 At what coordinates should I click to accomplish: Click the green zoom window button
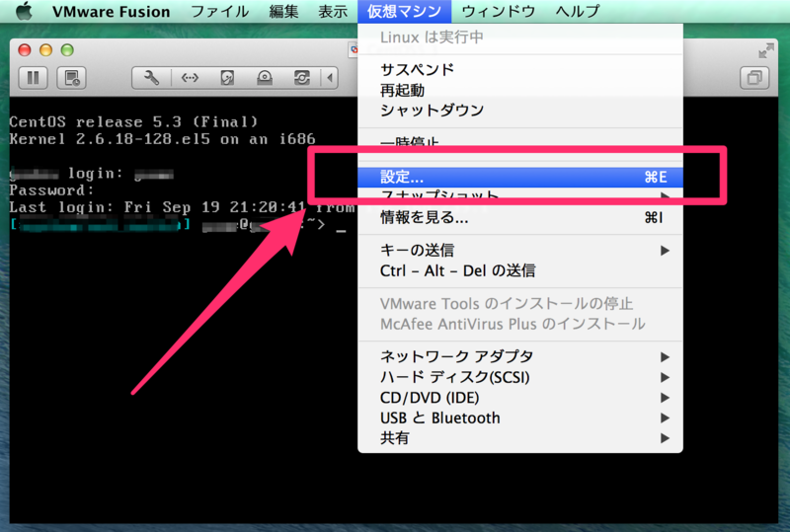click(67, 50)
